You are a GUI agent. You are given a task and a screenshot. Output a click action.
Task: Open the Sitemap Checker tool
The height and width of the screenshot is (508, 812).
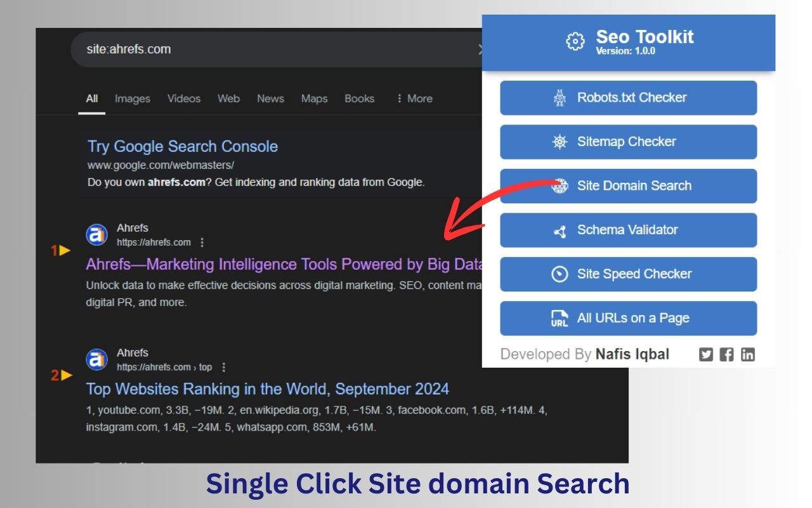(x=628, y=142)
